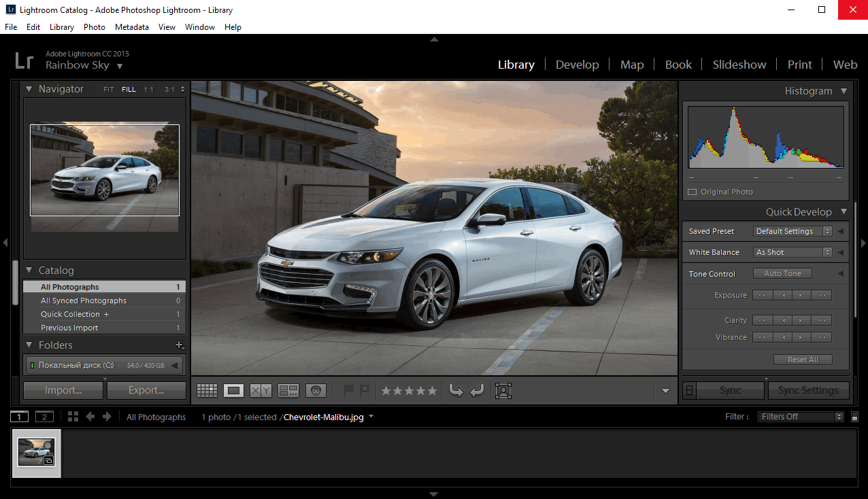
Task: Click the face region draw tool icon
Action: 503,390
